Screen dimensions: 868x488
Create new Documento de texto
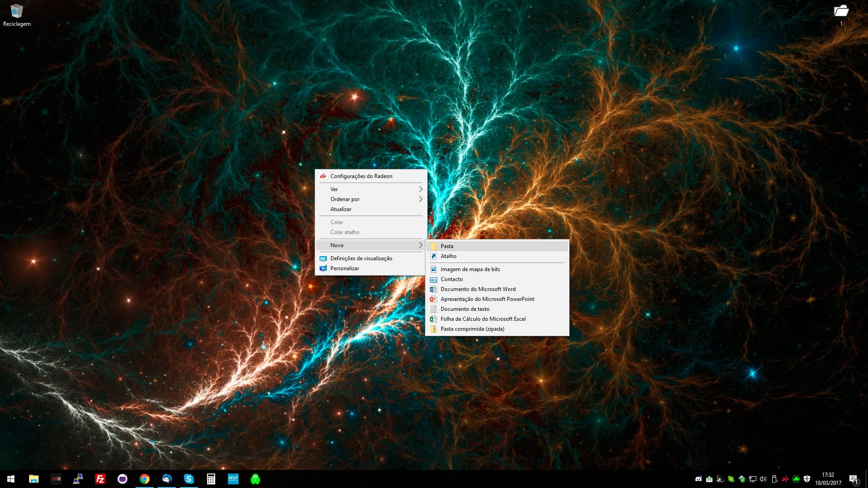point(497,309)
